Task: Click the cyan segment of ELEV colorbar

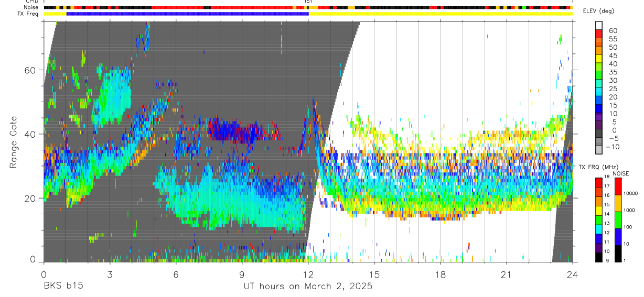Action: (599, 93)
